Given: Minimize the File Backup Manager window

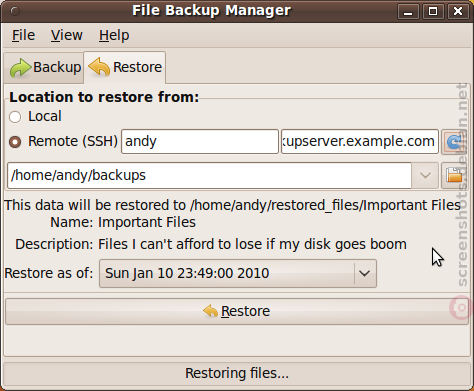Looking at the screenshot, I should 408,12.
